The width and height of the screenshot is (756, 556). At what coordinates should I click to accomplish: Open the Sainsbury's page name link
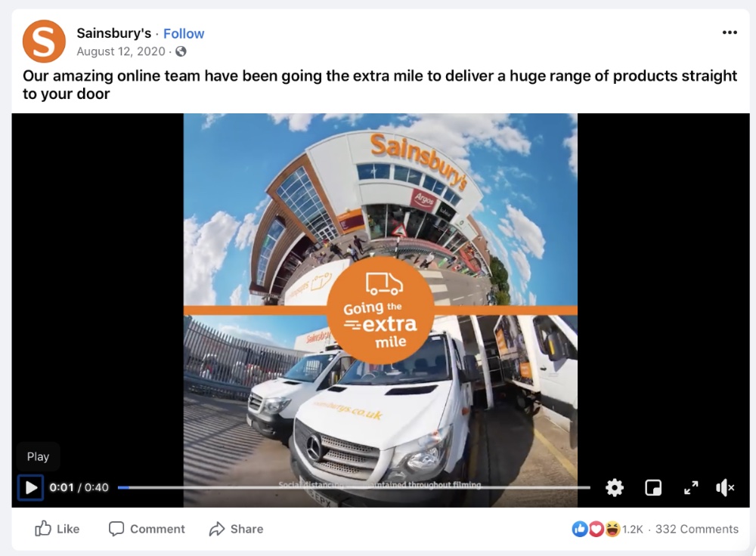tap(114, 33)
